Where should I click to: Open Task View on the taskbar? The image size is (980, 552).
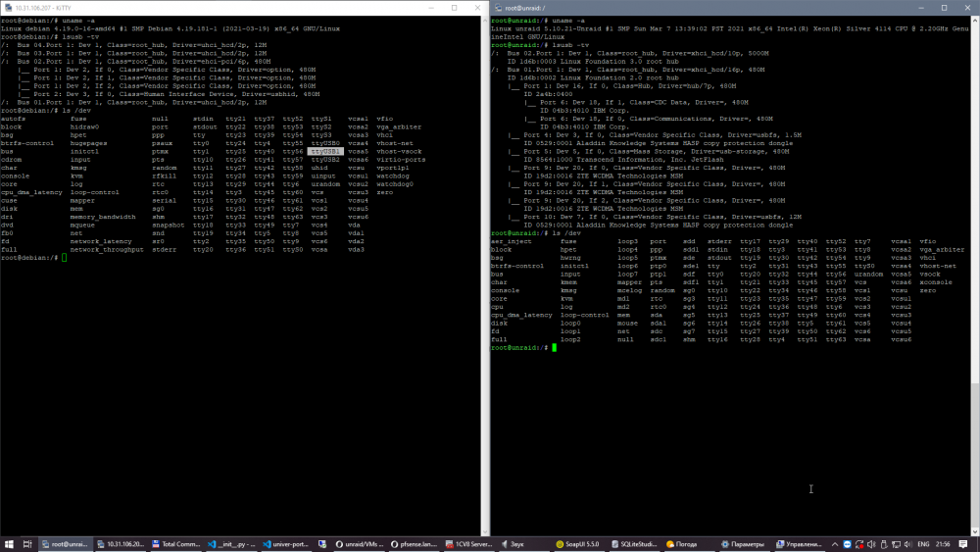26,544
